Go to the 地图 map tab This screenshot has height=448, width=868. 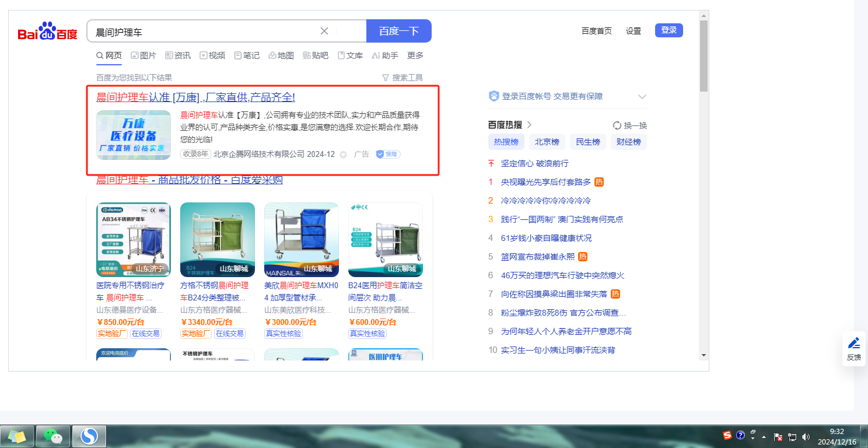point(281,55)
